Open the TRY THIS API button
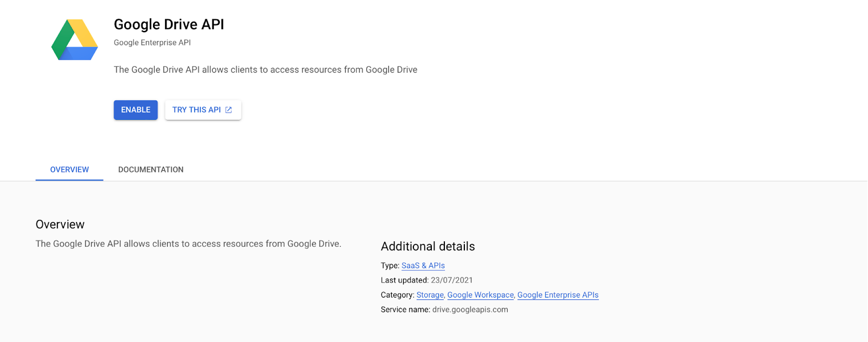This screenshot has width=868, height=342. pos(203,110)
